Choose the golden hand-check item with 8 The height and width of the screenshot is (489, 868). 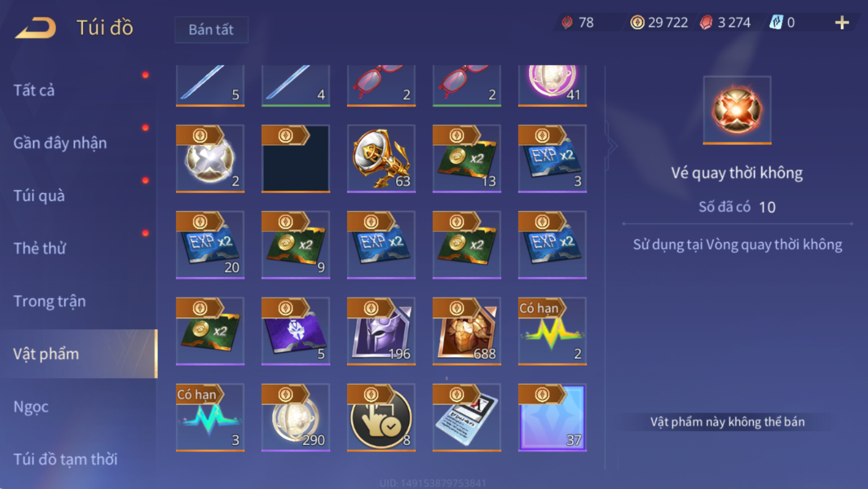point(381,417)
